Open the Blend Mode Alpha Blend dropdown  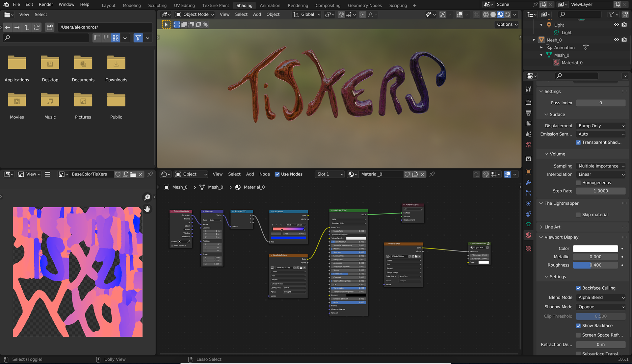click(601, 298)
